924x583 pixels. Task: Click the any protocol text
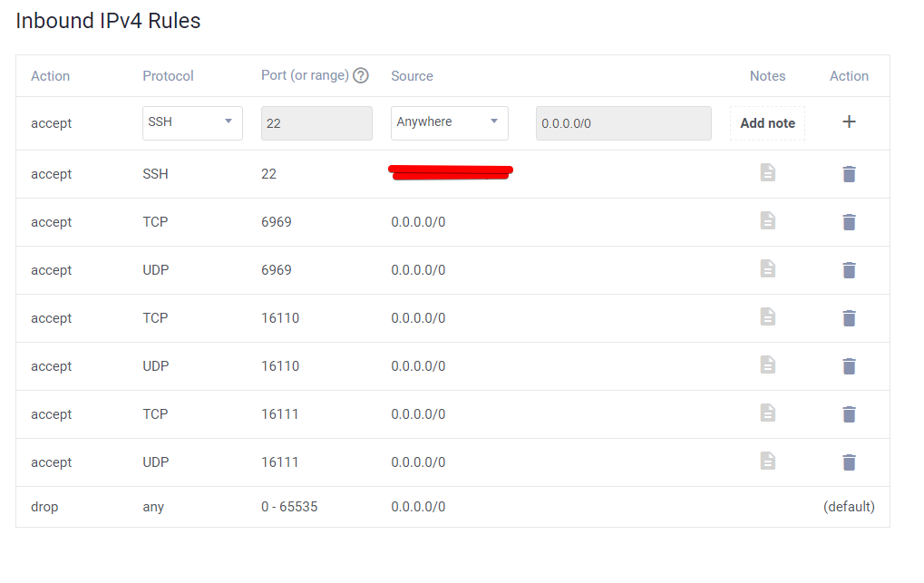pyautogui.click(x=153, y=508)
